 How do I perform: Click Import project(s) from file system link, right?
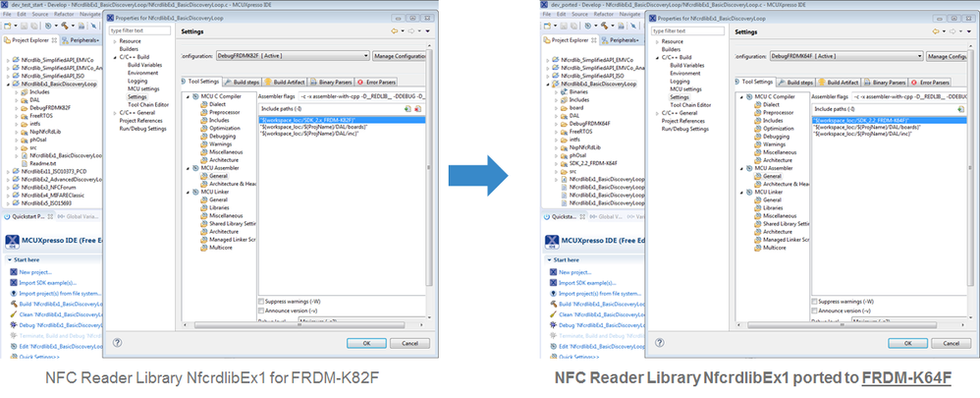(x=600, y=294)
